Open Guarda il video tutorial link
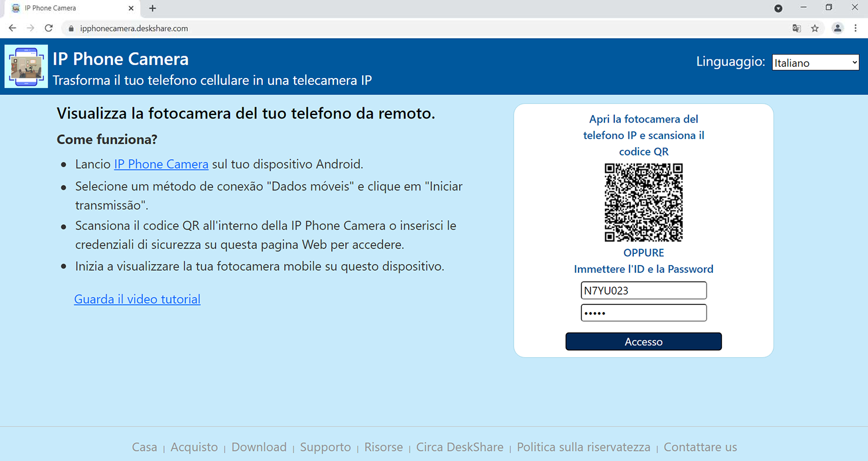The height and width of the screenshot is (461, 868). point(137,299)
